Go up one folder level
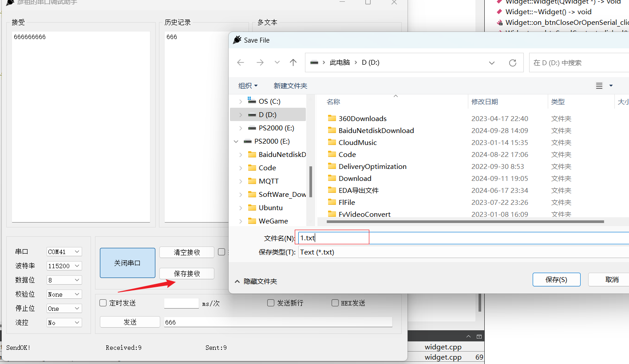The width and height of the screenshot is (629, 364). coord(293,63)
